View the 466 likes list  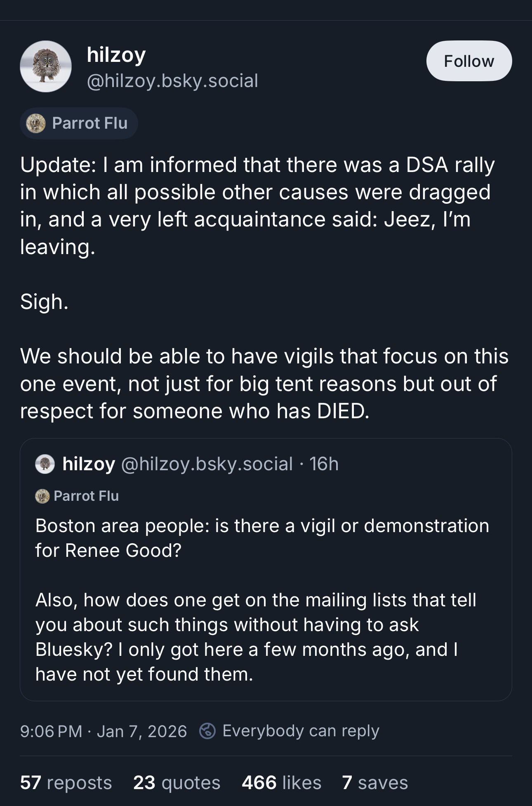[x=281, y=782]
